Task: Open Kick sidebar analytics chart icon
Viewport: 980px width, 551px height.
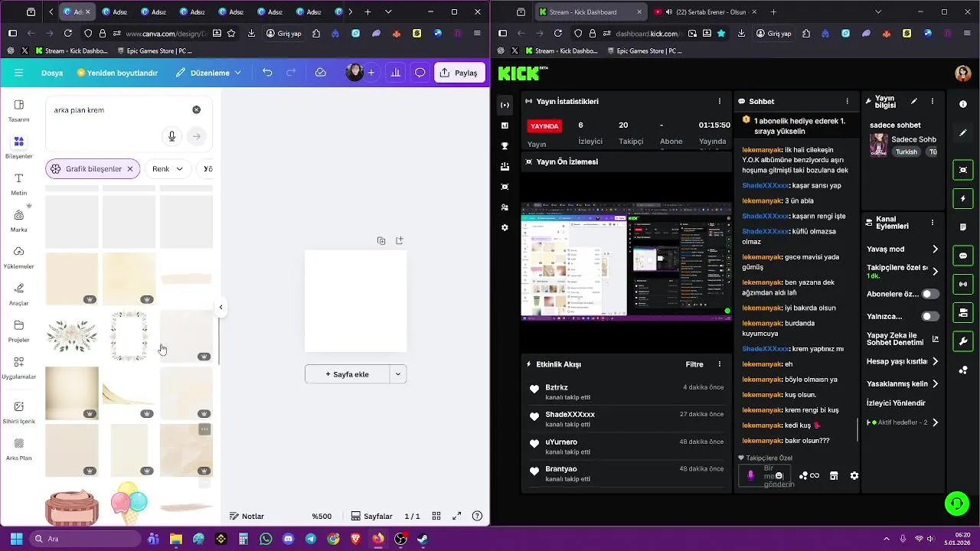Action: point(505,126)
